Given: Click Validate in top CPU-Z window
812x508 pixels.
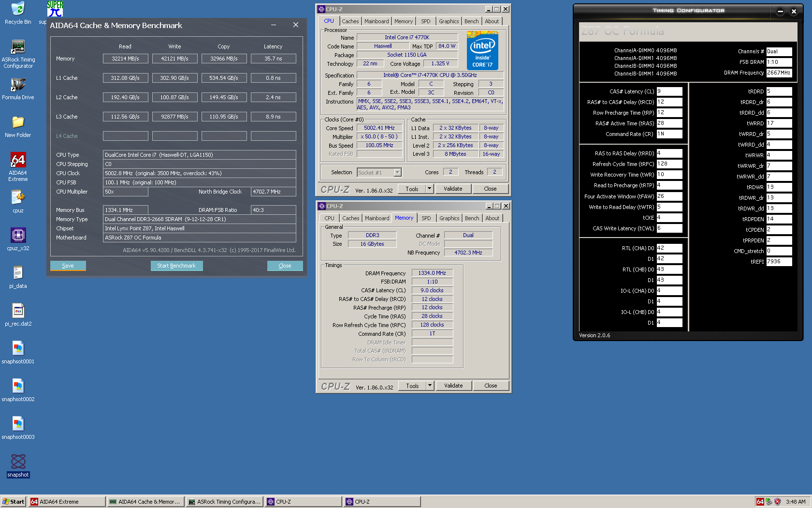Looking at the screenshot, I should 453,189.
